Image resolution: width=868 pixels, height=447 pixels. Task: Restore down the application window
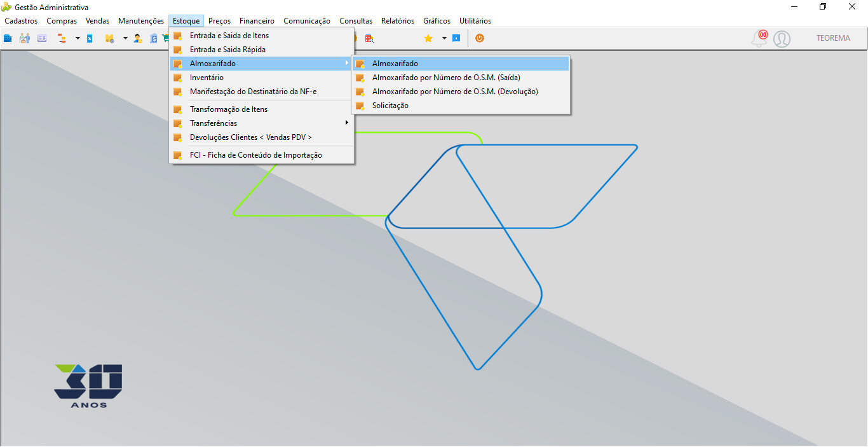point(823,6)
